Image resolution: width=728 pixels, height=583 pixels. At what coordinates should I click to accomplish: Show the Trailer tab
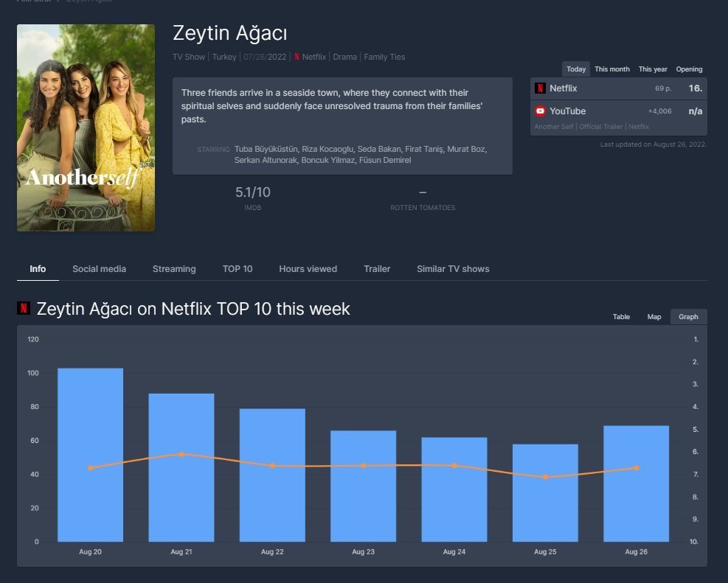pos(377,269)
